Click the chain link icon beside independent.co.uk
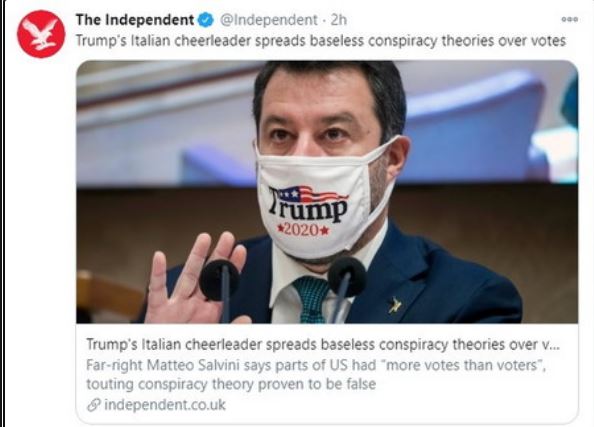Image resolution: width=594 pixels, height=427 pixels. (x=94, y=405)
